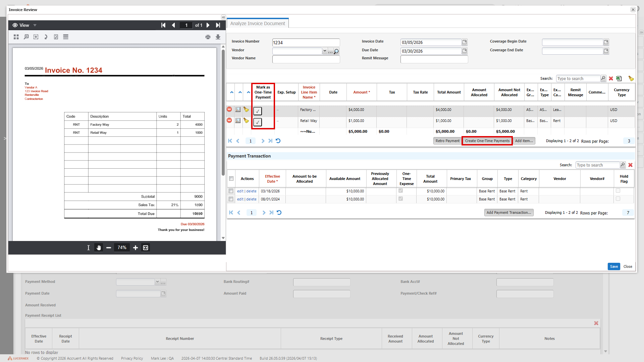Open the View dropdown in document viewer

pyautogui.click(x=24, y=25)
